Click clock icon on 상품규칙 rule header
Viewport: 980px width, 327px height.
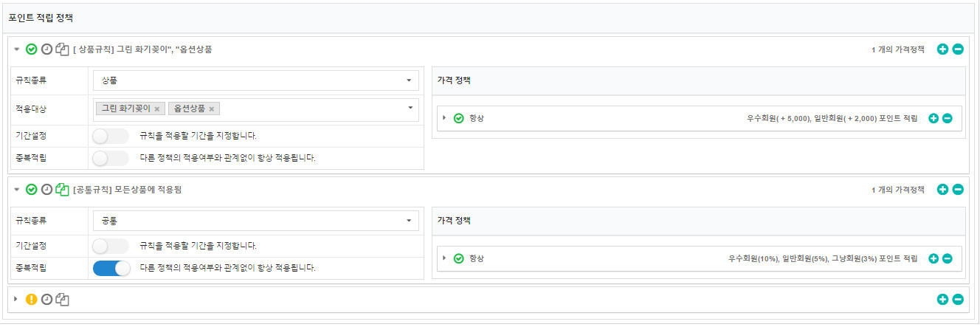click(x=47, y=49)
